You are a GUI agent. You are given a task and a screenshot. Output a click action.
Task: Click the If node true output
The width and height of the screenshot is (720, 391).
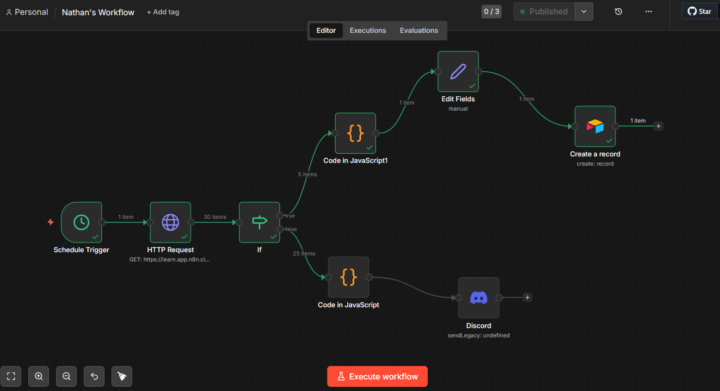[x=280, y=215]
